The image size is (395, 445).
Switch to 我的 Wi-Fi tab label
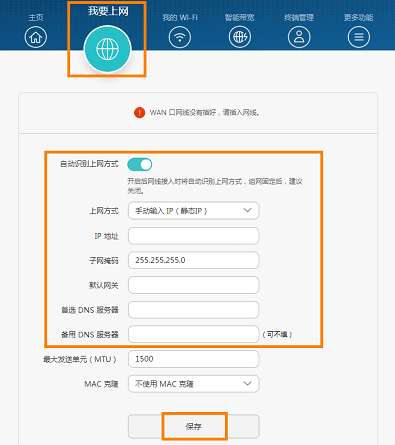[180, 17]
